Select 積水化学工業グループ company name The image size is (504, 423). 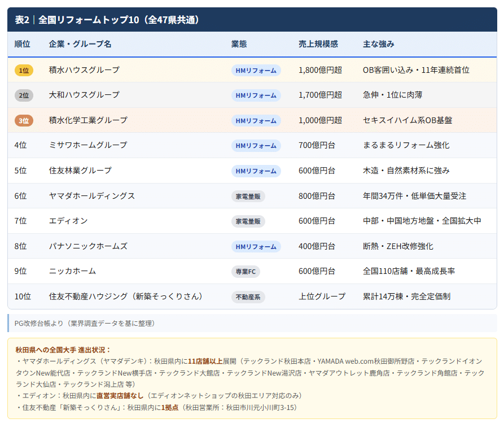pyautogui.click(x=88, y=120)
